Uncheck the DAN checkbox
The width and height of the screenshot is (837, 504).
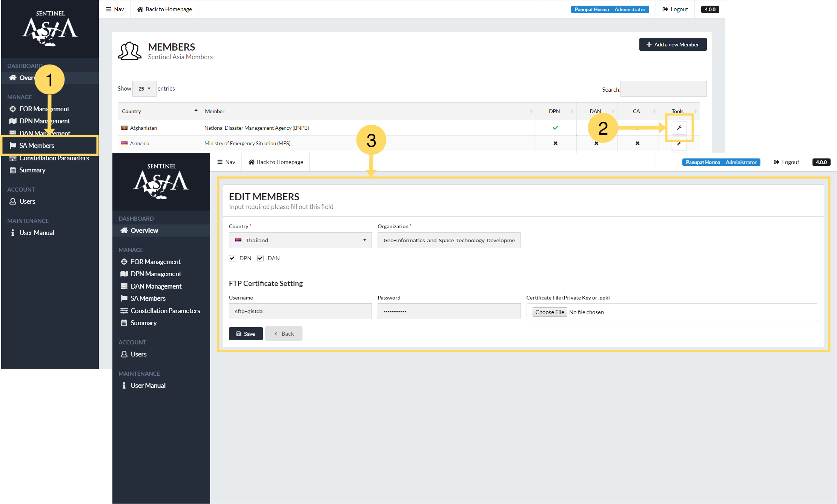(x=260, y=258)
